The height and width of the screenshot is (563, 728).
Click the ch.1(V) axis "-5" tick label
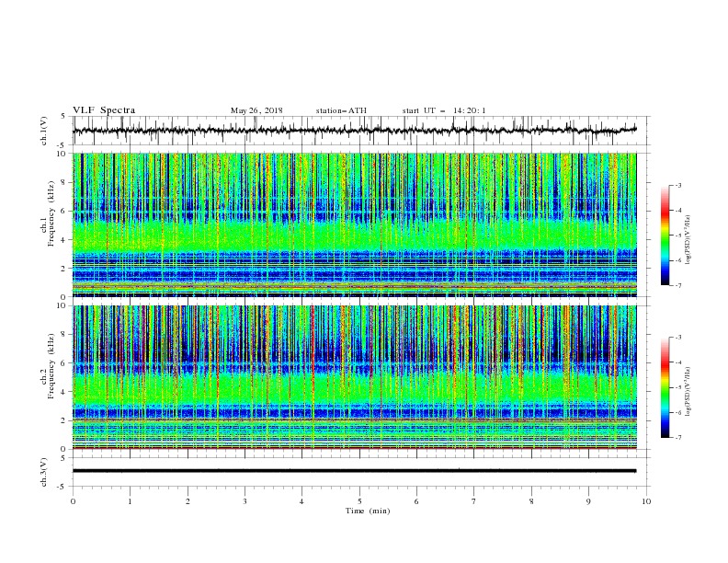[x=63, y=144]
